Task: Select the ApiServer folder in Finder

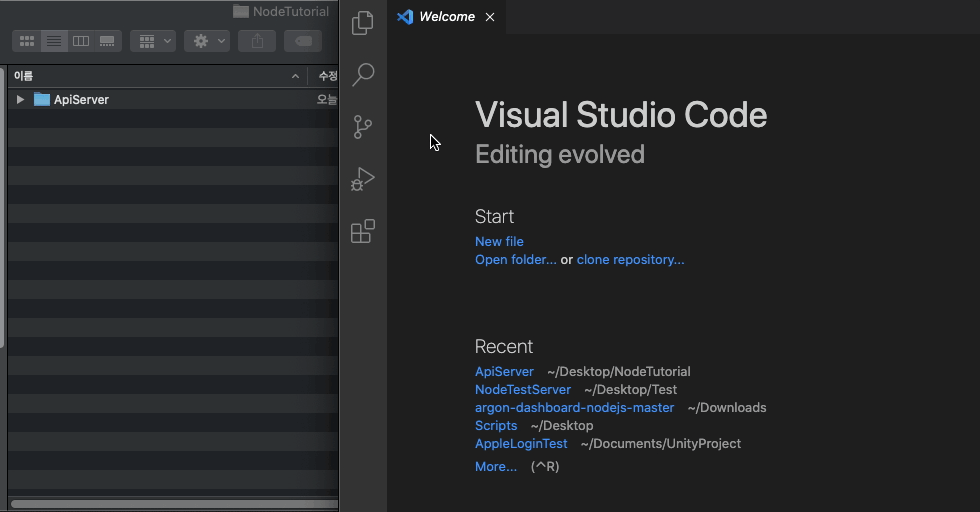Action: point(173,99)
